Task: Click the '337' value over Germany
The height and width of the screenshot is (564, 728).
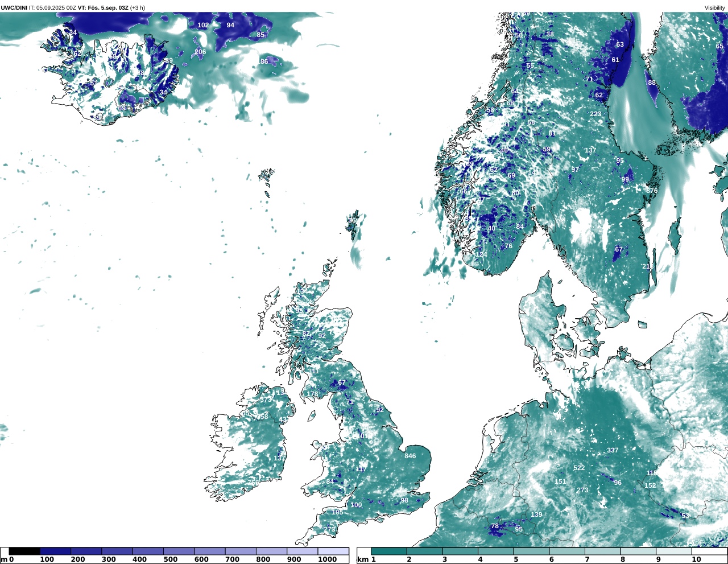Action: pyautogui.click(x=613, y=450)
